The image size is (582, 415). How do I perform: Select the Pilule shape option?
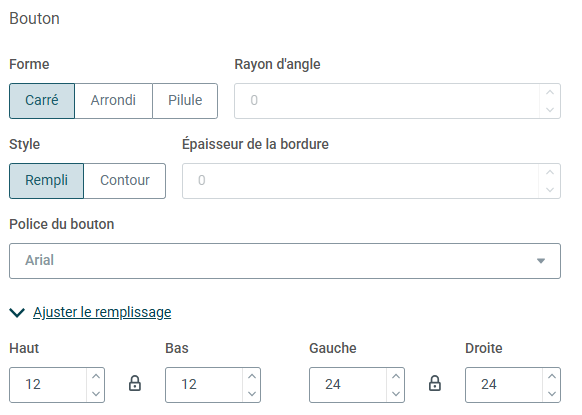185,101
